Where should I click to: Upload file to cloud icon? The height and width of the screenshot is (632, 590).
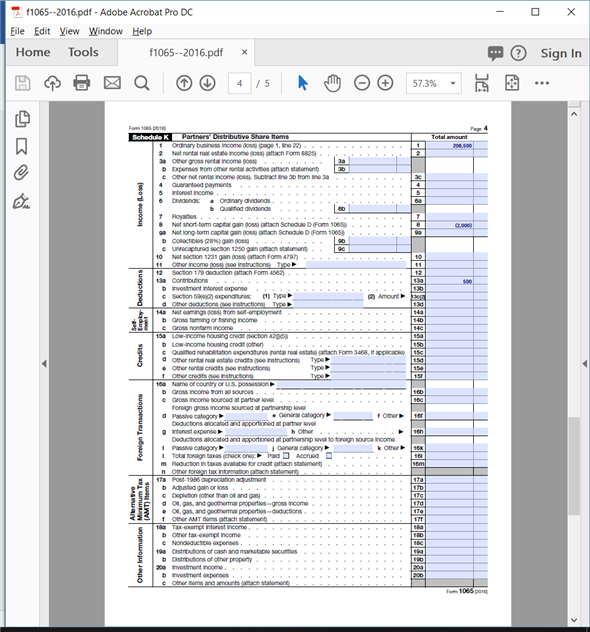(52, 83)
